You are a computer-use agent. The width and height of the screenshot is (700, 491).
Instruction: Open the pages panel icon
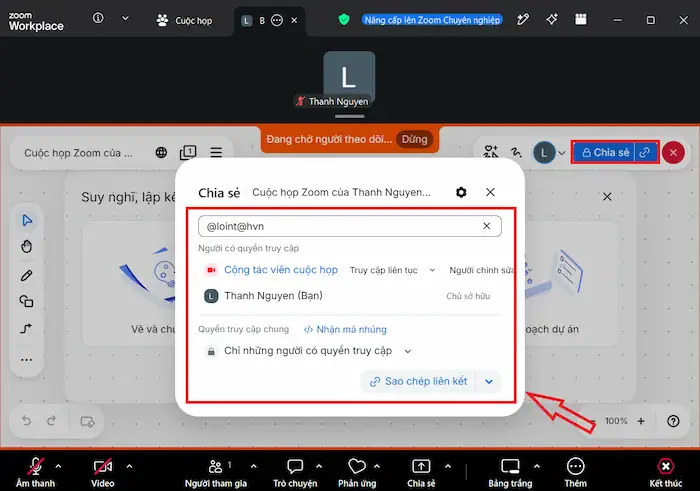point(188,152)
